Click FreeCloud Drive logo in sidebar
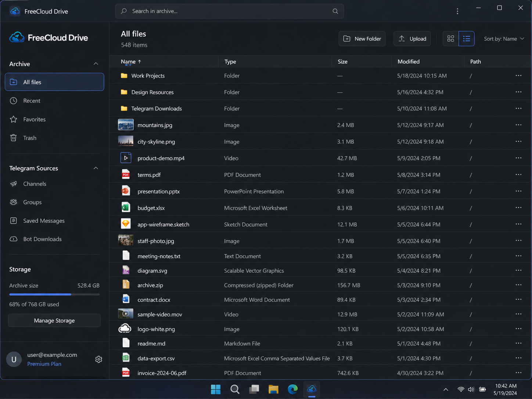This screenshot has width=532, height=399. (x=48, y=37)
